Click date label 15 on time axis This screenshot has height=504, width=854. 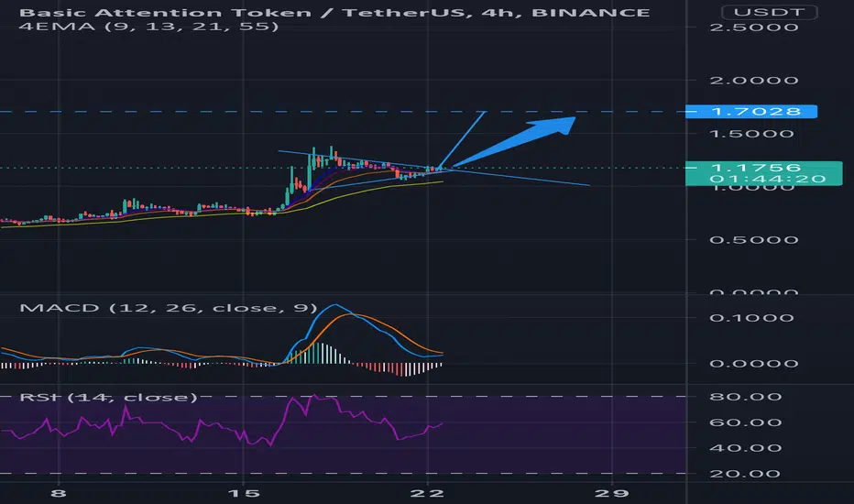click(x=244, y=494)
